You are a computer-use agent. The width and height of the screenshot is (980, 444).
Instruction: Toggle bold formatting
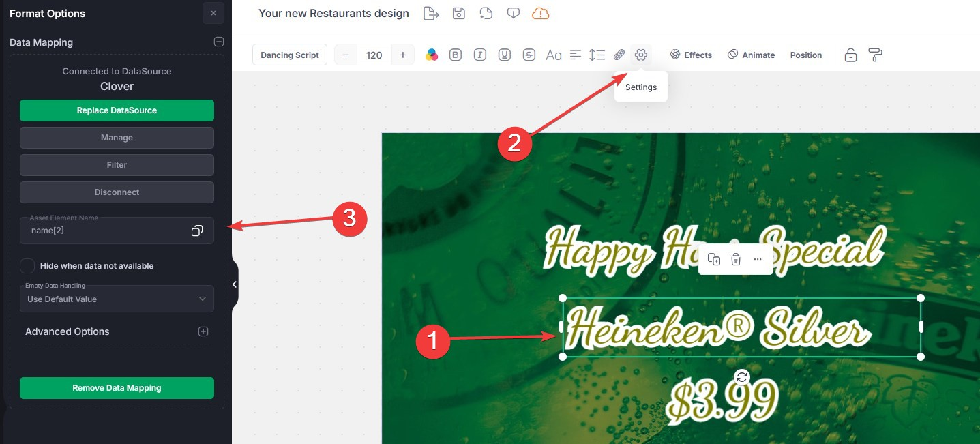tap(456, 55)
